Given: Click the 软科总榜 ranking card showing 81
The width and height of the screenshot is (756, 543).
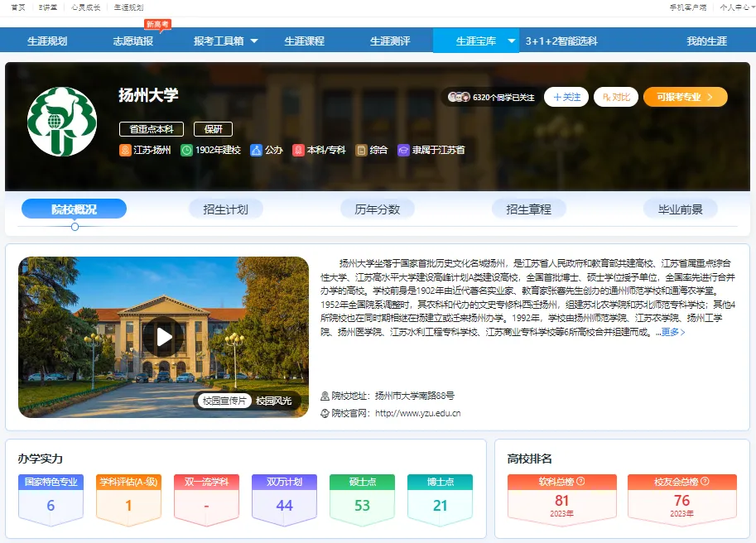Looking at the screenshot, I should pos(562,500).
